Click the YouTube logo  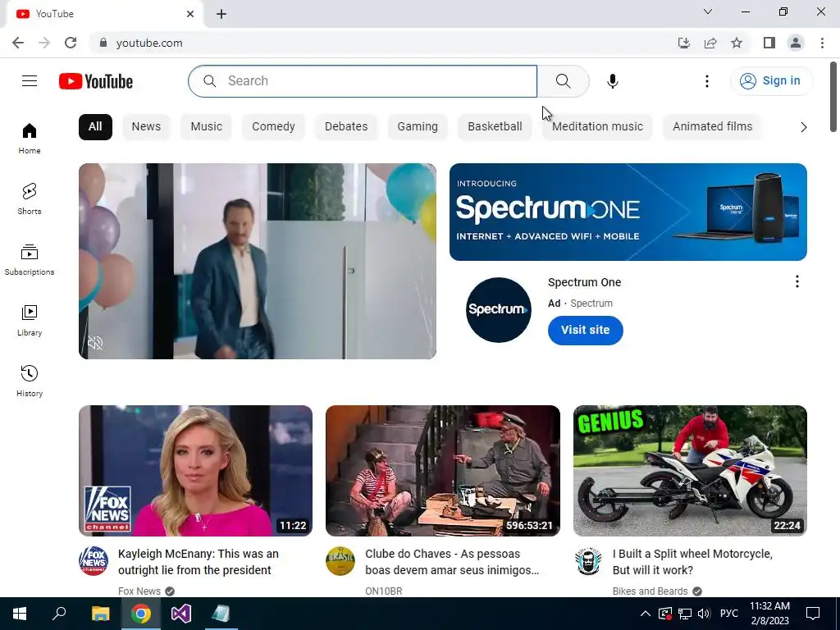click(96, 81)
